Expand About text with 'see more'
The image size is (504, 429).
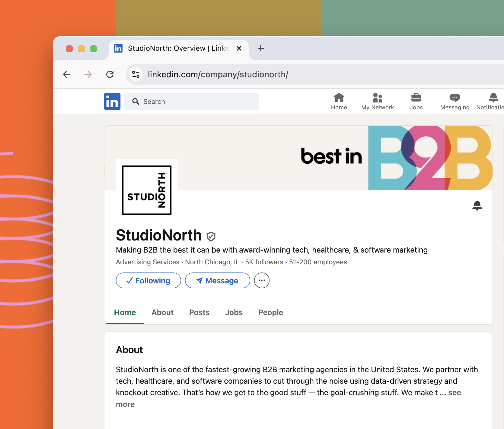(455, 393)
